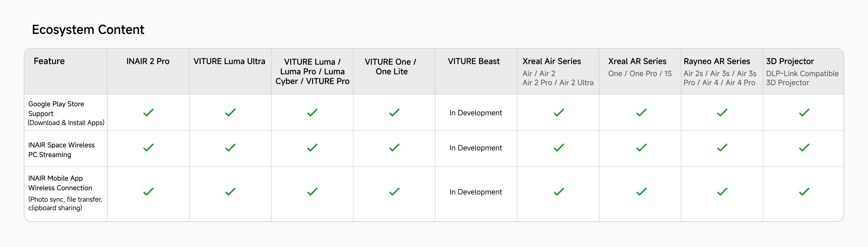Screen dimensions: 868x247
Task: Click In Development in the Google Play row
Action: click(476, 113)
